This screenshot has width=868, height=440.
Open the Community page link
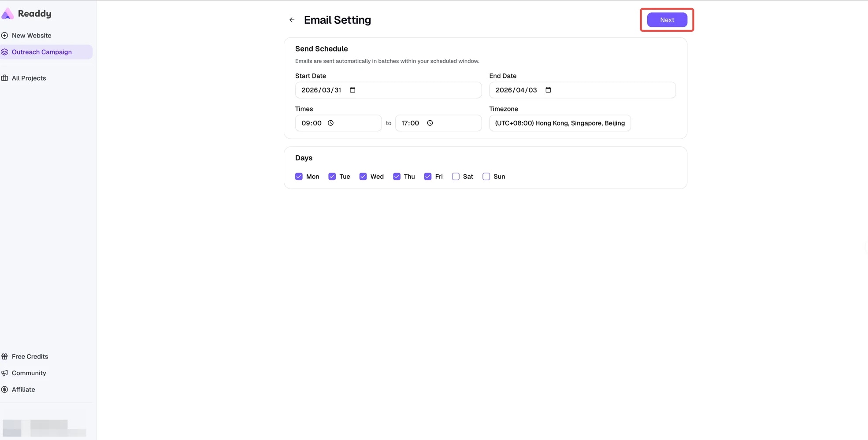point(29,373)
